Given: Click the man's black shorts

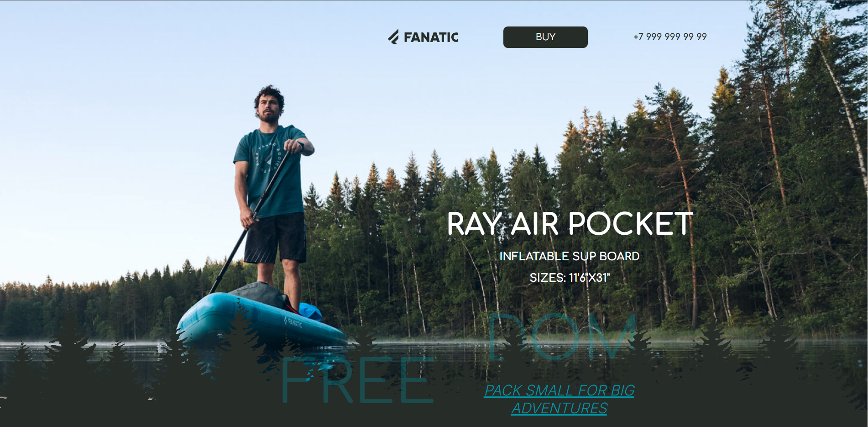Looking at the screenshot, I should 275,237.
